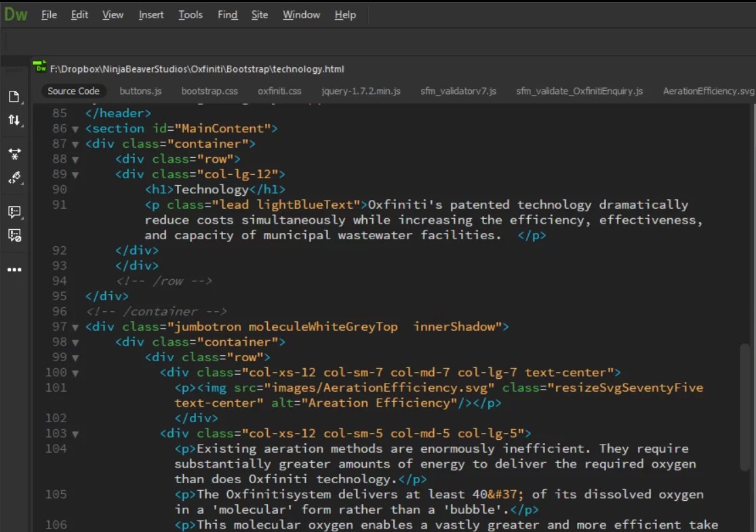
Task: Click the Expand All code icon
Action: pyautogui.click(x=14, y=154)
